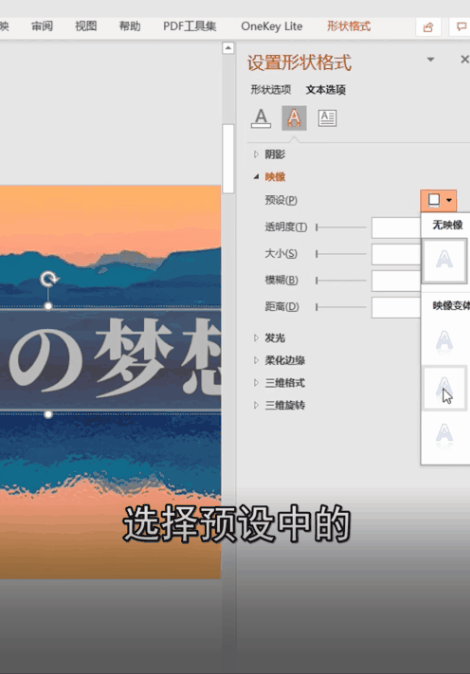Viewport: 470px width, 674px height.
Task: Switch to the OneKey Lite tab
Action: click(271, 26)
